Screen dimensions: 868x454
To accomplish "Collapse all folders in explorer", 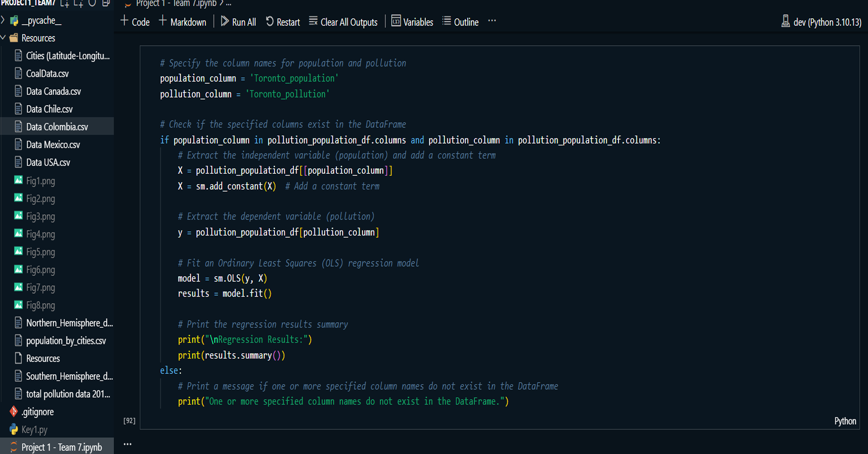I will [106, 3].
